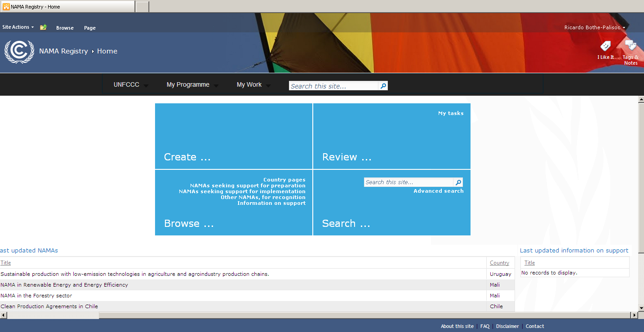Switch to the Browse ribbon tab

tap(65, 28)
